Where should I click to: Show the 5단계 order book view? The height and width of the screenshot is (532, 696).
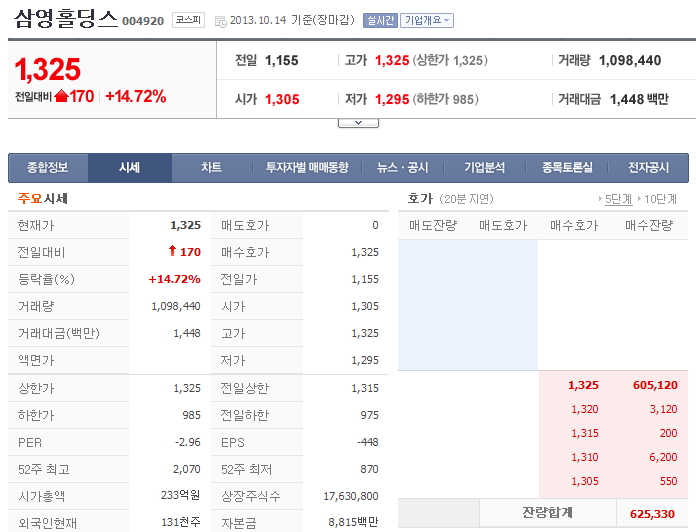(618, 199)
